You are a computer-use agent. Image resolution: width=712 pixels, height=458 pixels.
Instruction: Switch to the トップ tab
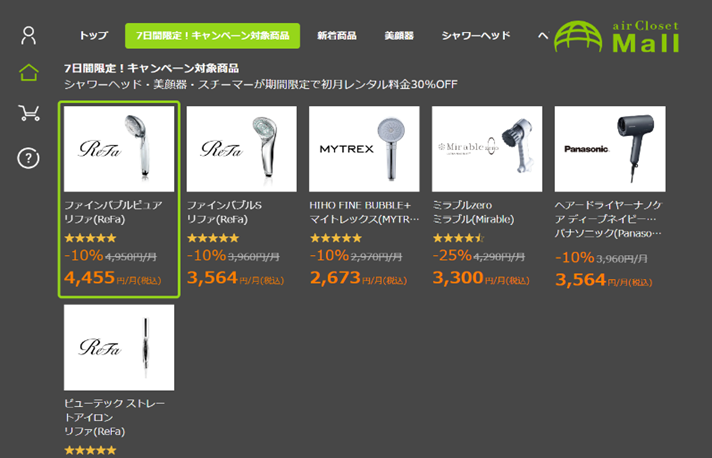94,35
